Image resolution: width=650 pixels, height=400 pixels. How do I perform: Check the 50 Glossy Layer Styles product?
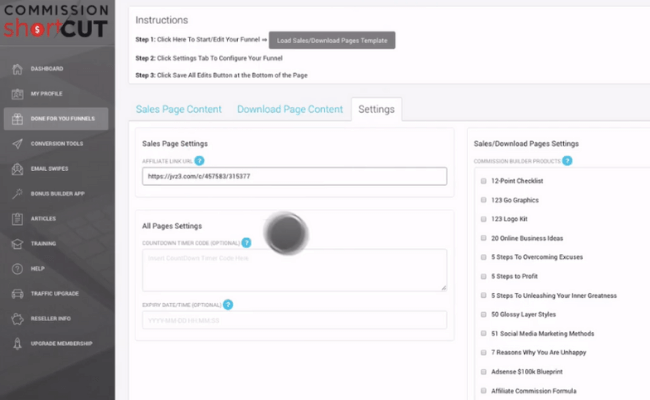point(483,314)
